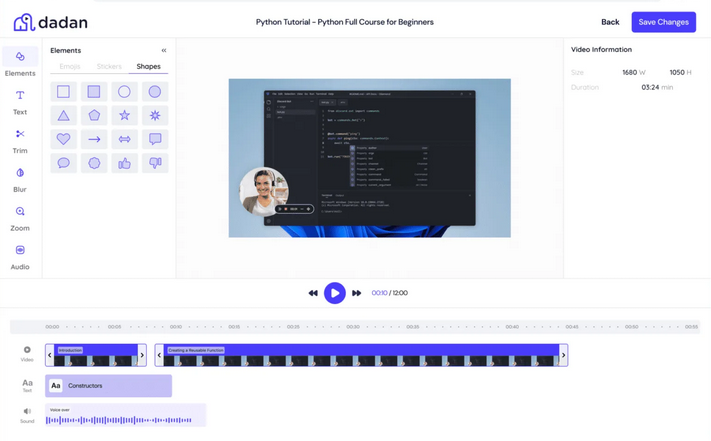Play the video preview
This screenshot has height=441, width=711.
[335, 293]
